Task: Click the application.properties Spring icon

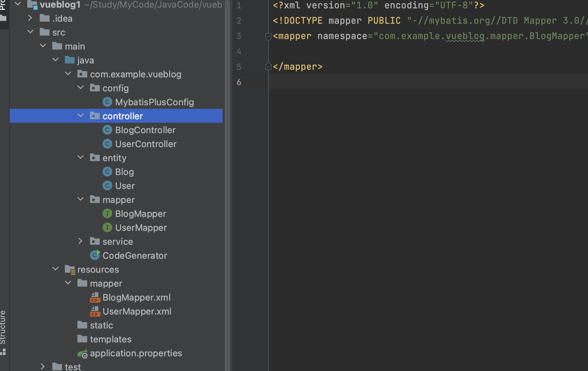Action: [83, 354]
